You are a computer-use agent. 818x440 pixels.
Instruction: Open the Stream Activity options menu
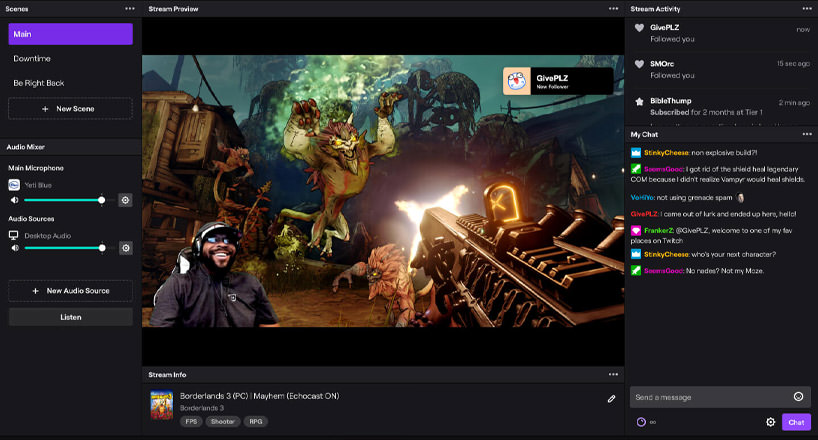click(x=807, y=9)
